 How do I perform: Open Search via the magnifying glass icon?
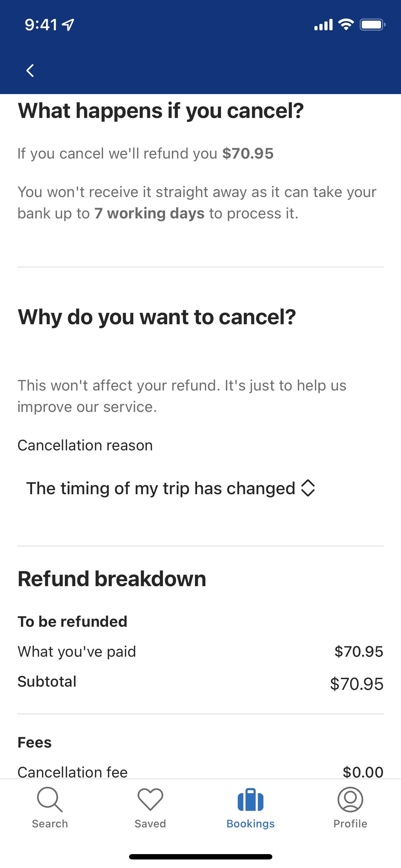[x=50, y=800]
